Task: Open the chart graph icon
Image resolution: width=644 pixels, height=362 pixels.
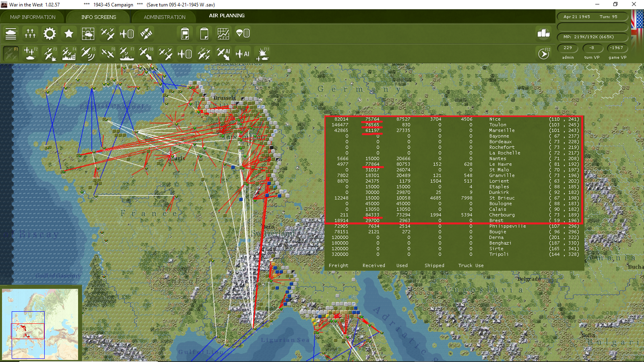Action: [223, 33]
